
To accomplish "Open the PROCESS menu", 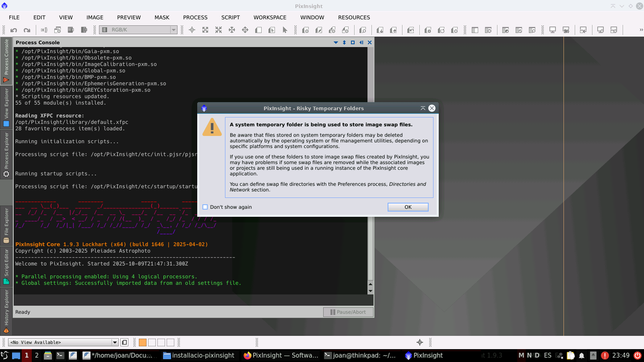I will (x=195, y=17).
